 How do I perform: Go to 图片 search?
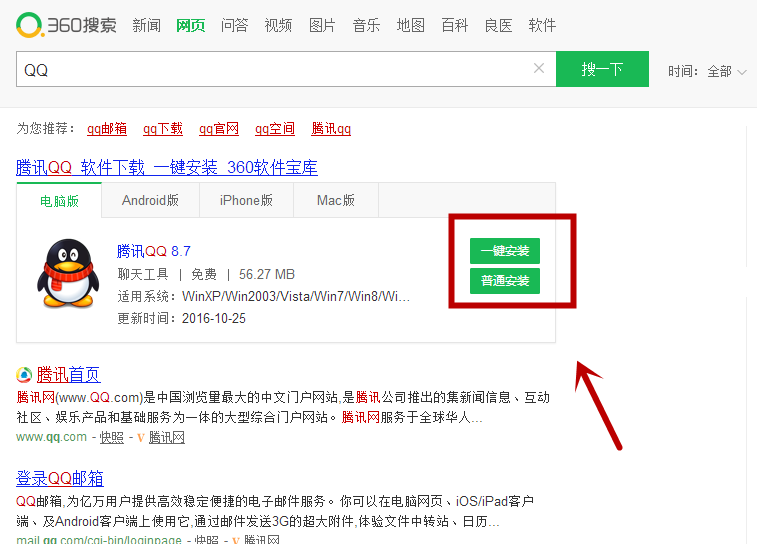[322, 25]
